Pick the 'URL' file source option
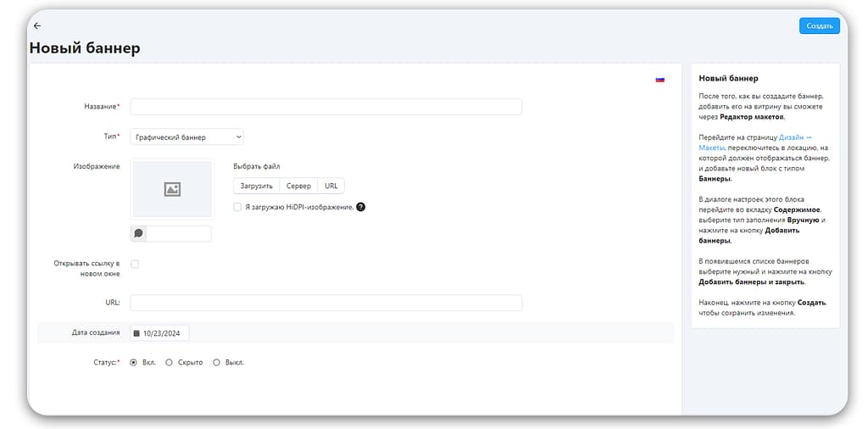The width and height of the screenshot is (868, 429). coord(331,186)
